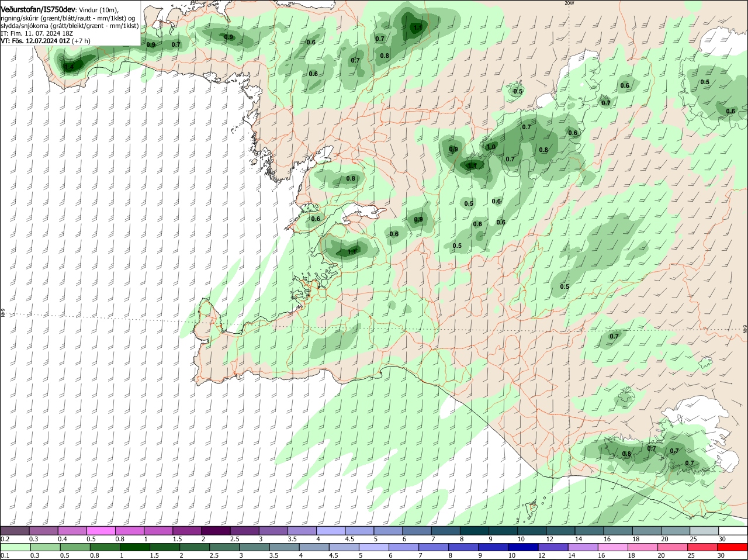Click the 1.4 precipitation value on the map
This screenshot has width=748, height=560.
click(69, 67)
